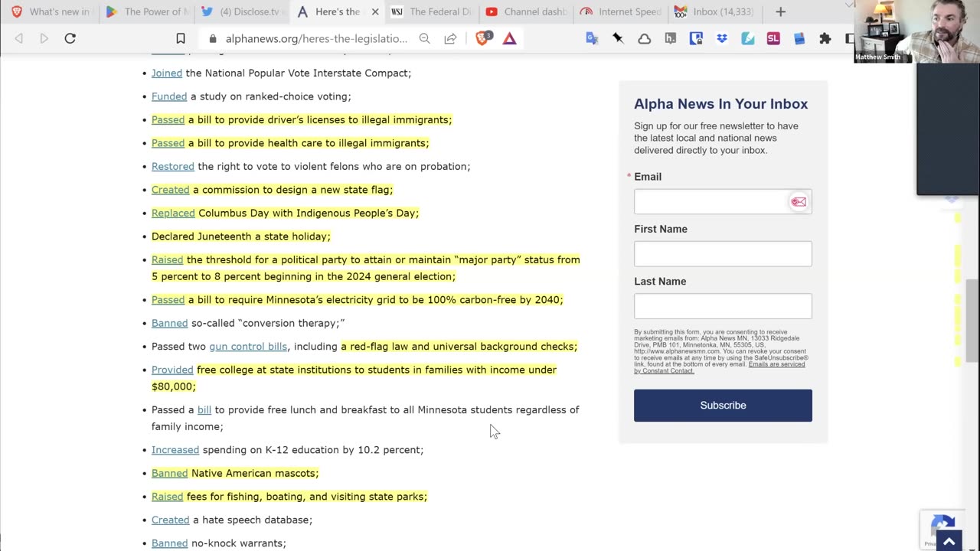Go back using the browser back arrow
The width and height of the screenshot is (980, 551).
coord(19,38)
